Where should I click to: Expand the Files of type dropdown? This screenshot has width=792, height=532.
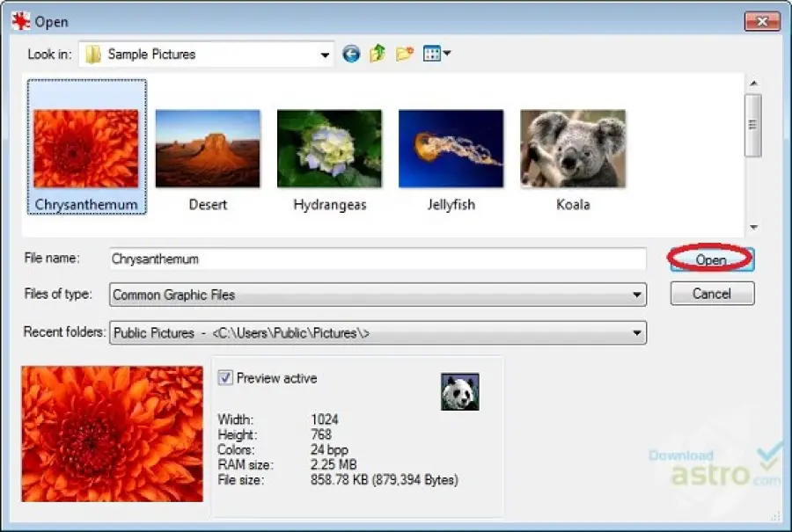636,295
